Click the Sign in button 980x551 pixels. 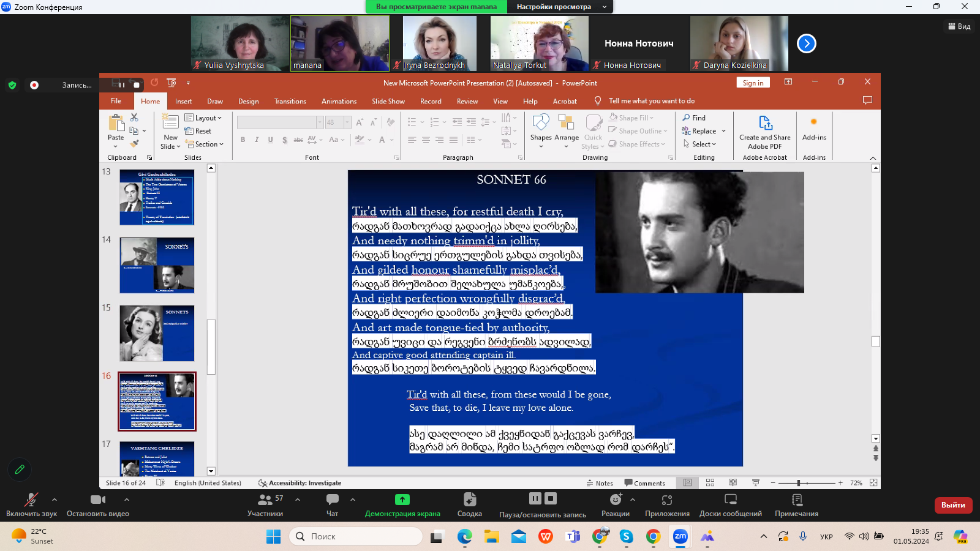[753, 83]
